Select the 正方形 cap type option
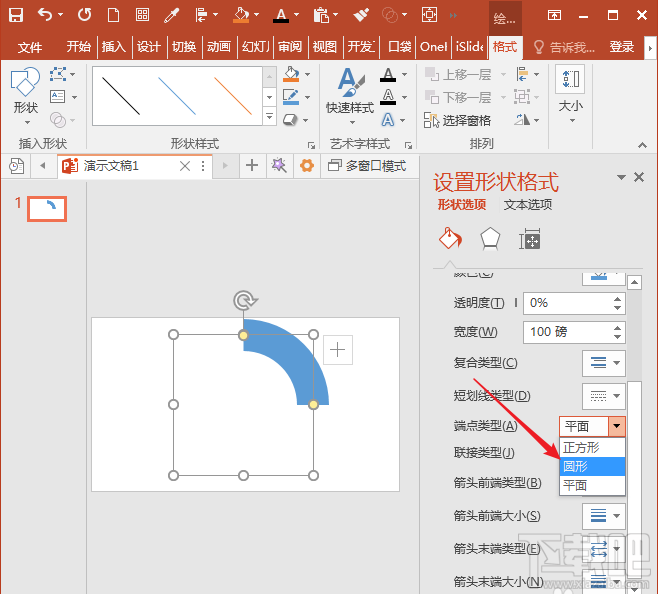Image resolution: width=658 pixels, height=594 pixels. coord(592,447)
